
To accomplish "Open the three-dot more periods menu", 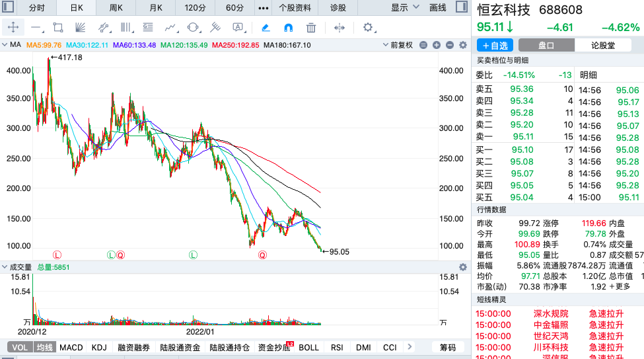I will 264,8.
